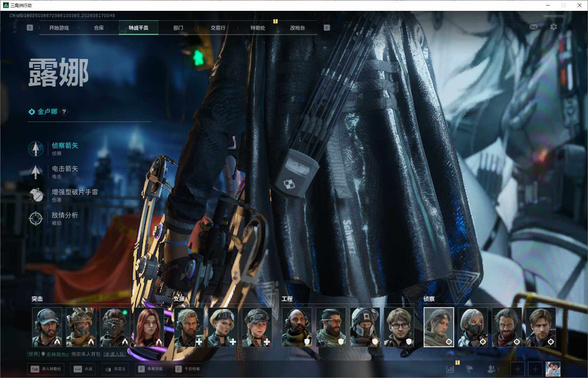Screen dimensions: 588x378
Task: Select the silver-haired masked 侦察 operator portrait
Action: tap(473, 327)
